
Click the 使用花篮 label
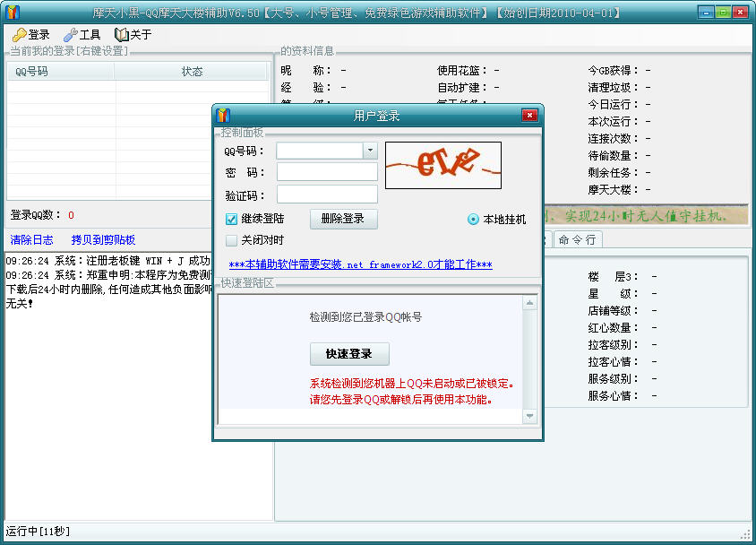pos(462,71)
